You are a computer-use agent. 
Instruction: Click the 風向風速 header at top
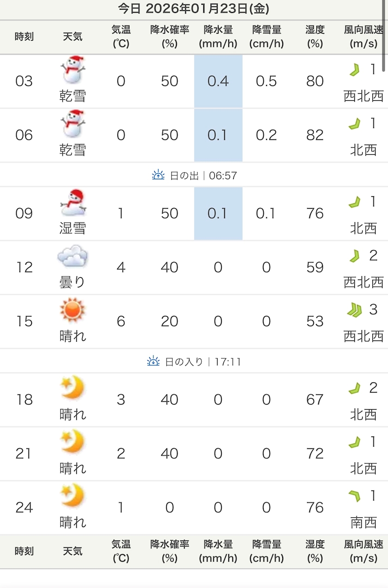pyautogui.click(x=364, y=37)
